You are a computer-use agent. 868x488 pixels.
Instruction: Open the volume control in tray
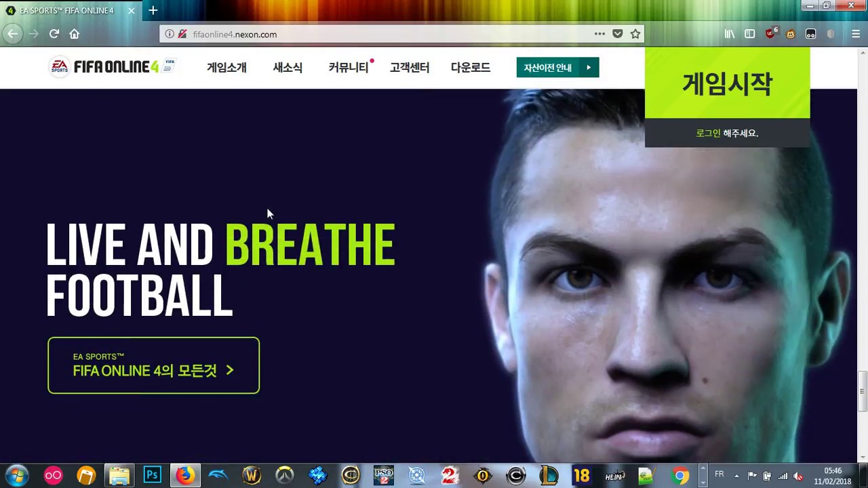coord(798,476)
